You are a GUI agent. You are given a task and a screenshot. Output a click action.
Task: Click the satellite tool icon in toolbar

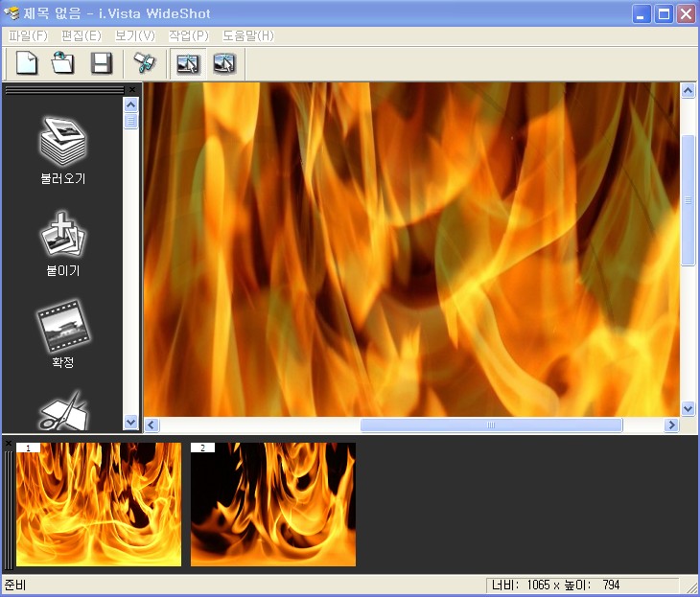145,63
